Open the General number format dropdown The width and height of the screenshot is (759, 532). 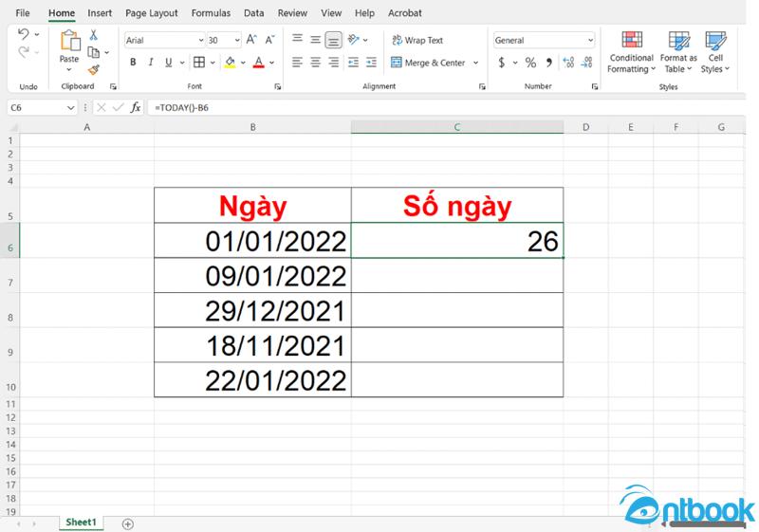pos(590,40)
